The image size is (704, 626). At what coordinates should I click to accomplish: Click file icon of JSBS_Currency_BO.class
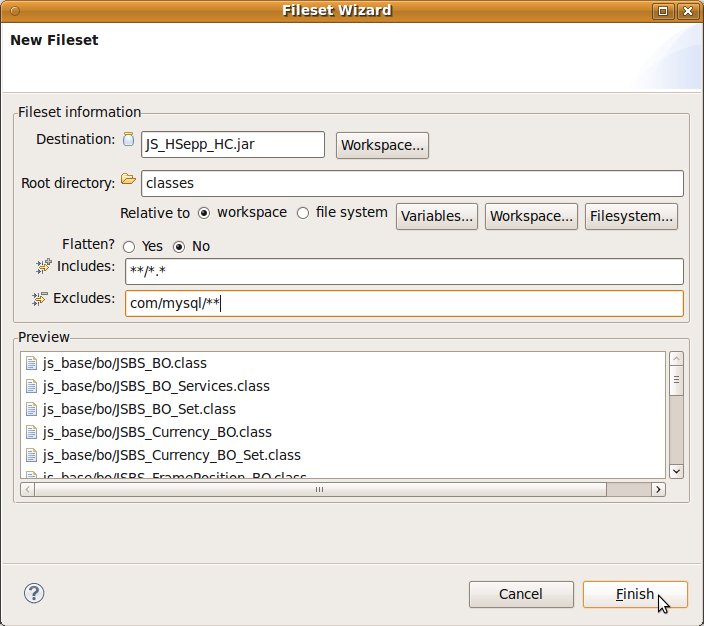(31, 432)
